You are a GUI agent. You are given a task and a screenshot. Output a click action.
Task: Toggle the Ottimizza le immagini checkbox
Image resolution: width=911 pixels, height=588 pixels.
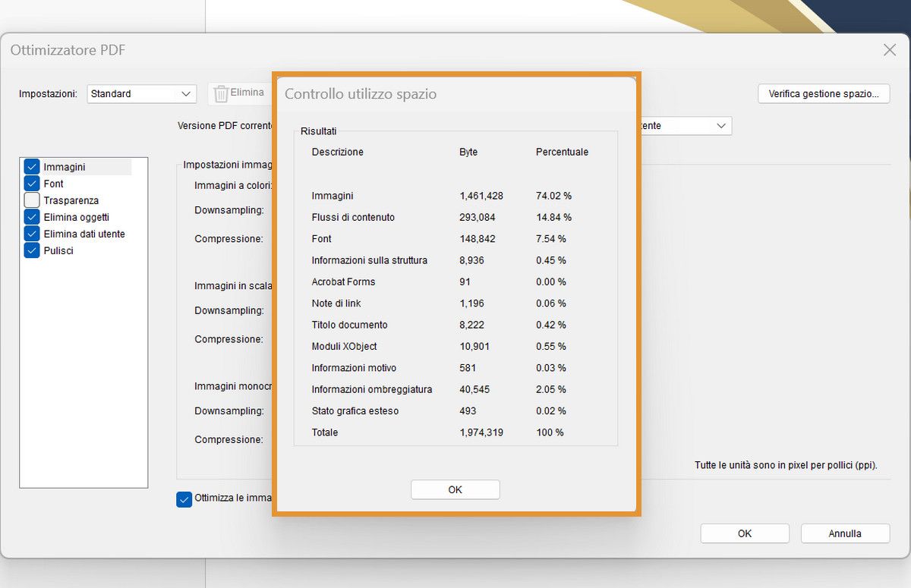point(183,498)
